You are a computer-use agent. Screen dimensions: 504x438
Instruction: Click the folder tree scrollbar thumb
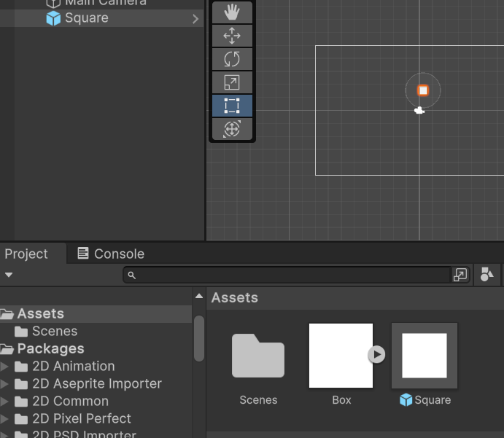click(x=199, y=338)
